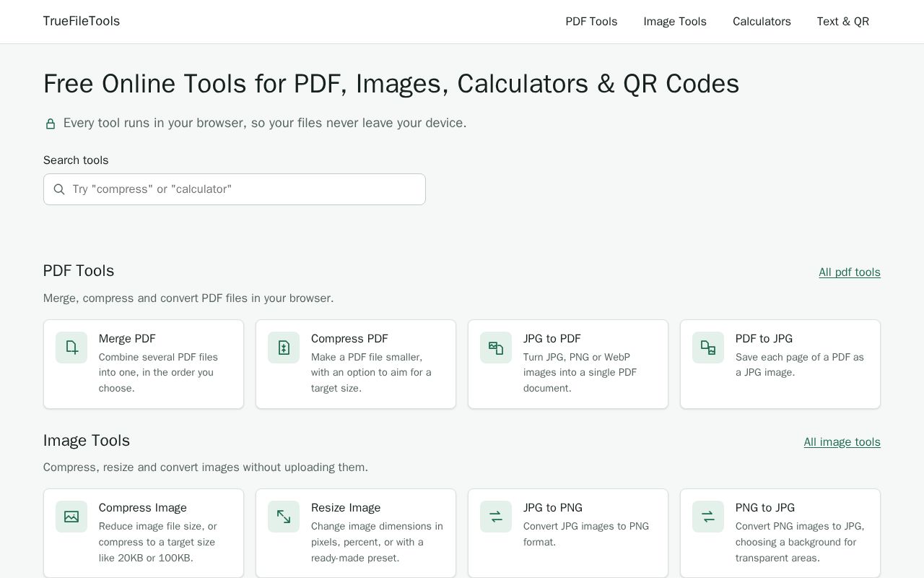
Task: Open the Compress Image tool title
Action: tap(143, 508)
